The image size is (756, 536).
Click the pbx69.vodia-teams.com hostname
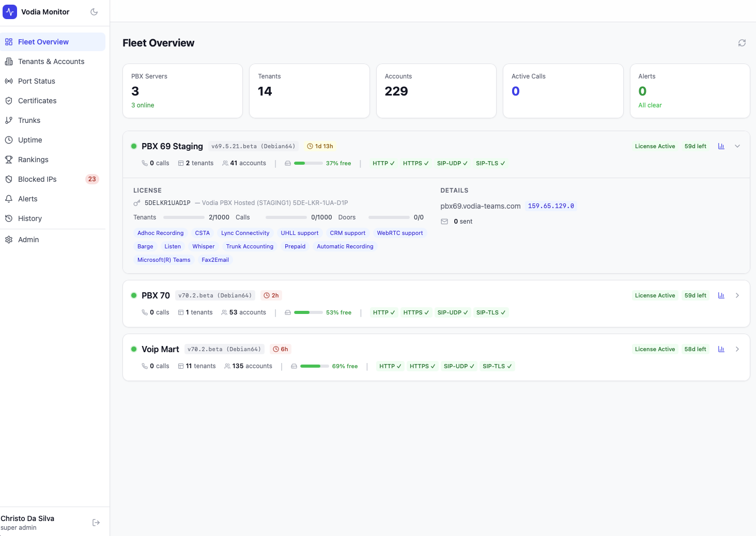pos(480,206)
